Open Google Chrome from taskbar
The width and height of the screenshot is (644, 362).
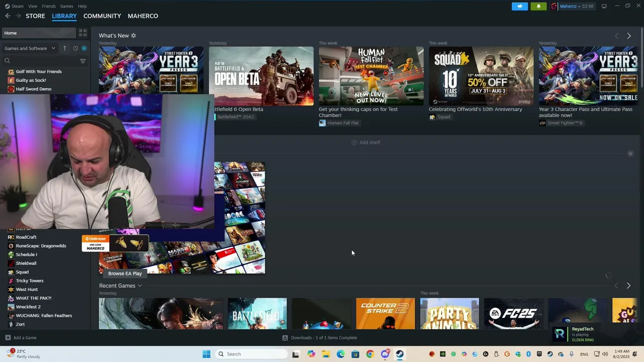[370, 354]
